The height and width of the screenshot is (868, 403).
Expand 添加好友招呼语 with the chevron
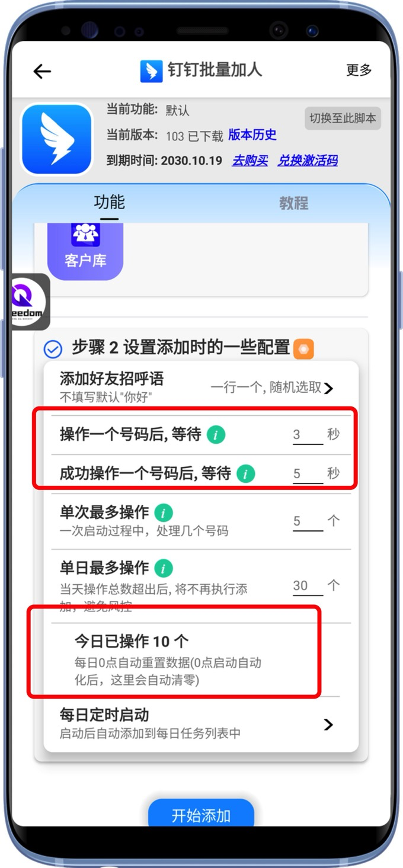(329, 388)
